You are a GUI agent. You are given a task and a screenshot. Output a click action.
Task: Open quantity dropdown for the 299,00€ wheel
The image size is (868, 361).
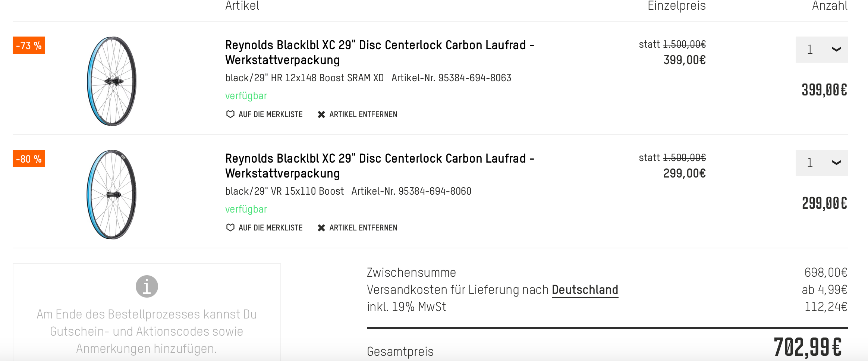821,163
